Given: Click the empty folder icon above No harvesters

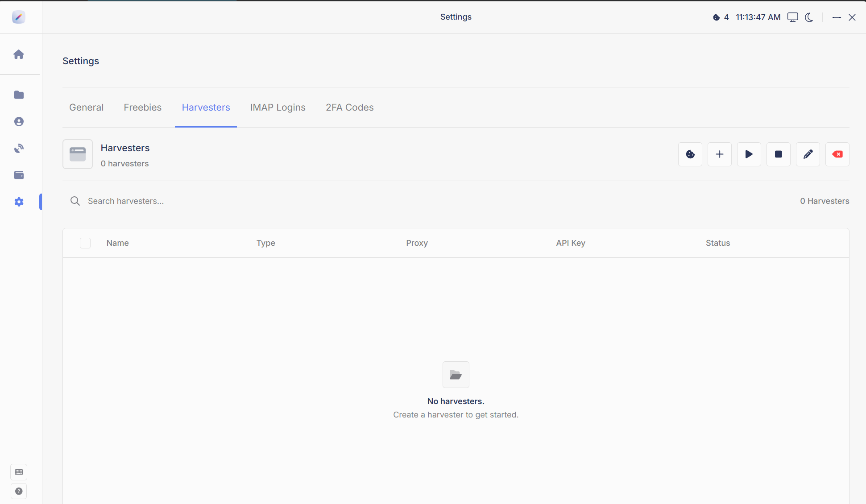Looking at the screenshot, I should click(x=456, y=375).
